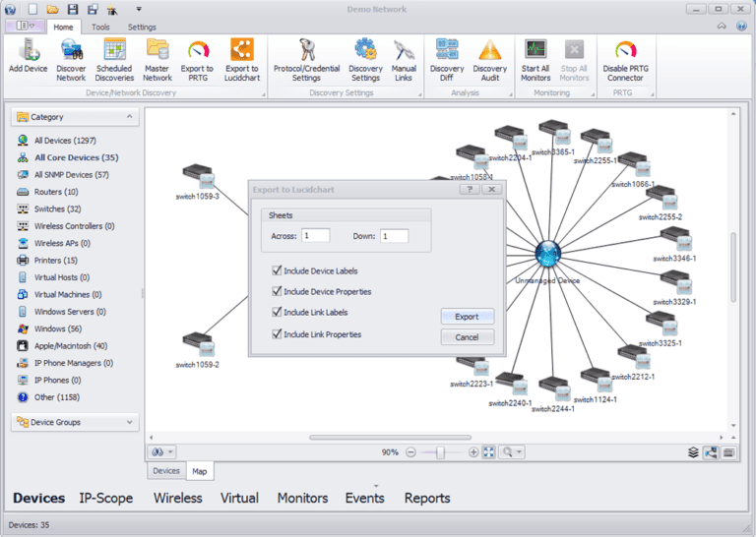
Task: Select the switch1059-2 device on map
Action: click(198, 344)
